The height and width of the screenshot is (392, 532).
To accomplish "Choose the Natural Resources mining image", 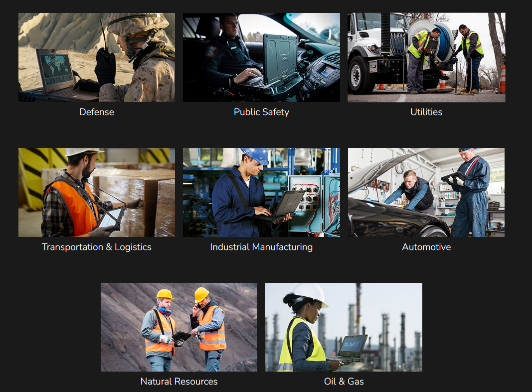I will pos(179,327).
